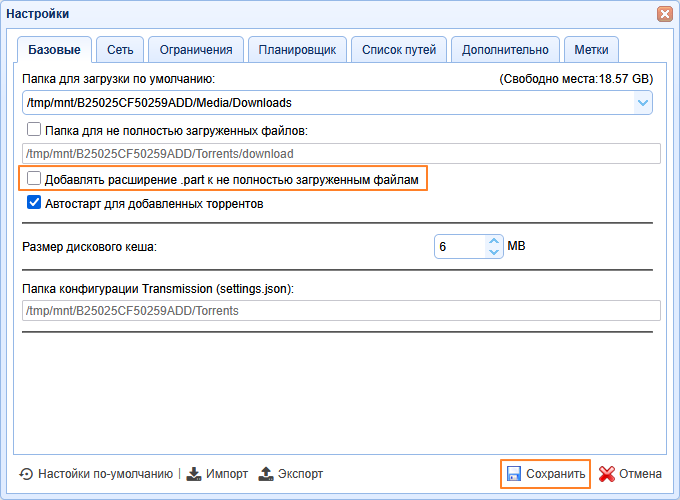Click the Экспорт upload icon
This screenshot has height=500, width=680.
click(x=266, y=474)
